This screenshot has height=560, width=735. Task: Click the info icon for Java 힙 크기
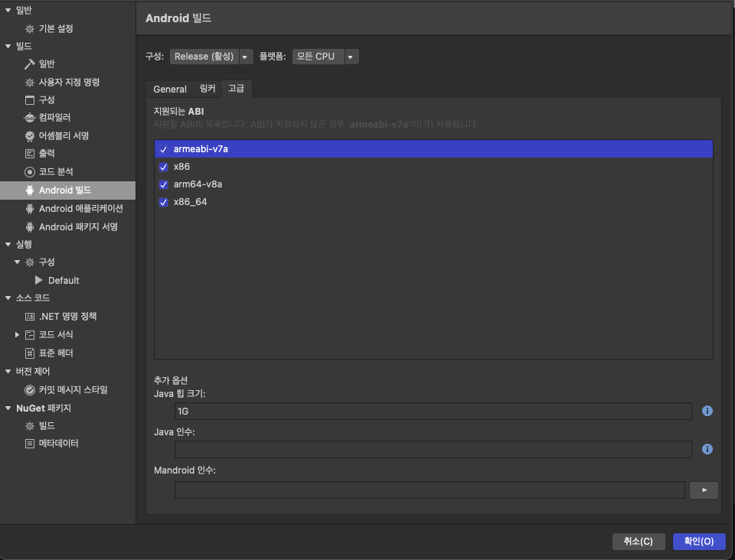coord(707,411)
